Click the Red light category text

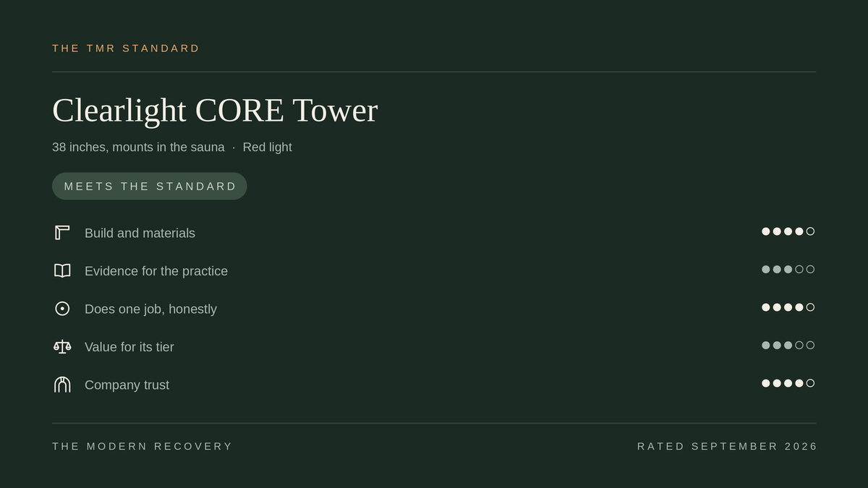(268, 147)
